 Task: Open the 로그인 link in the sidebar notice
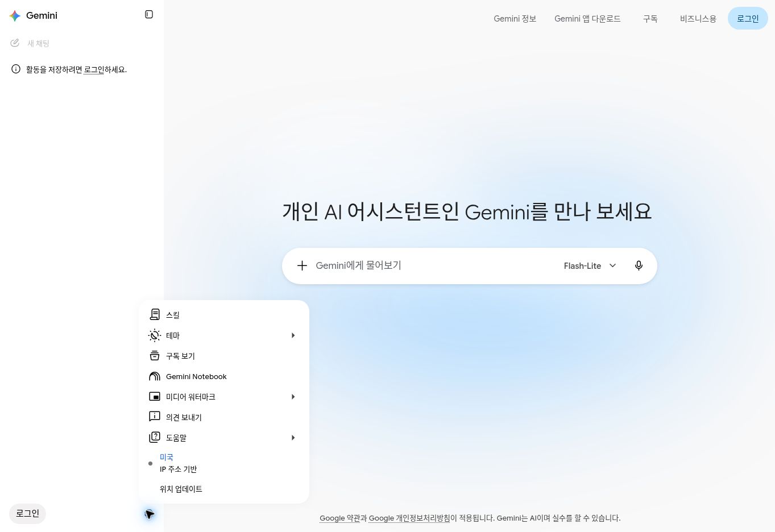(94, 69)
